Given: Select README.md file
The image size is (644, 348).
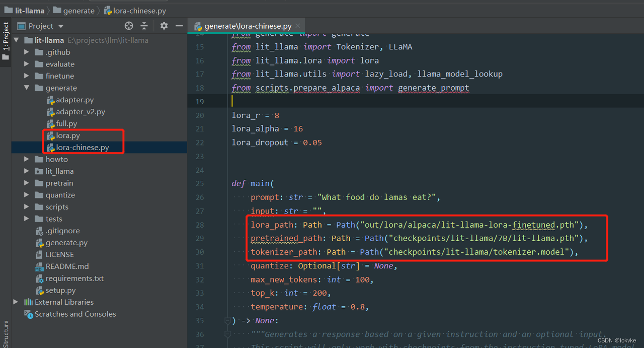Looking at the screenshot, I should click(x=67, y=266).
